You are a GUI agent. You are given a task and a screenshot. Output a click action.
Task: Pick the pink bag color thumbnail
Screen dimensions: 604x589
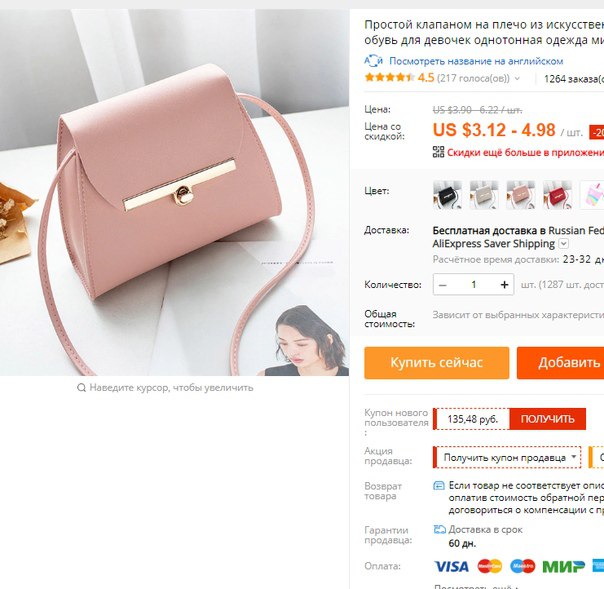click(x=521, y=195)
